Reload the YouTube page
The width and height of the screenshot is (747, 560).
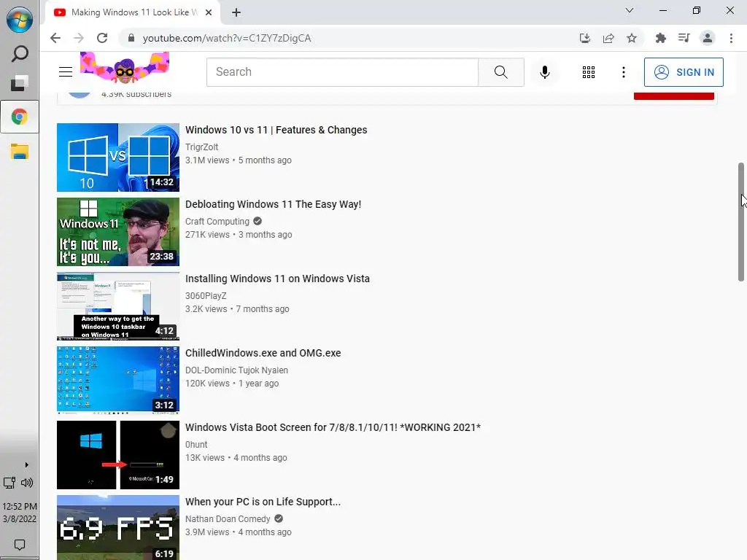[102, 38]
